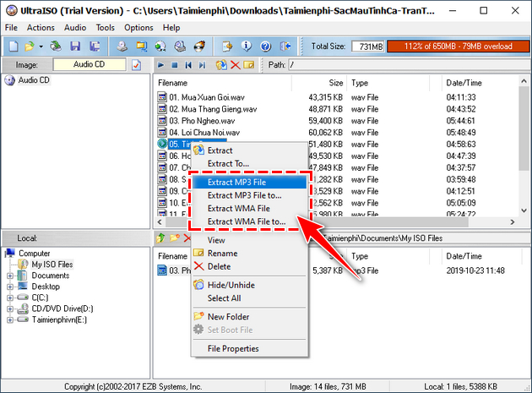
Task: Open the File menu
Action: point(11,28)
